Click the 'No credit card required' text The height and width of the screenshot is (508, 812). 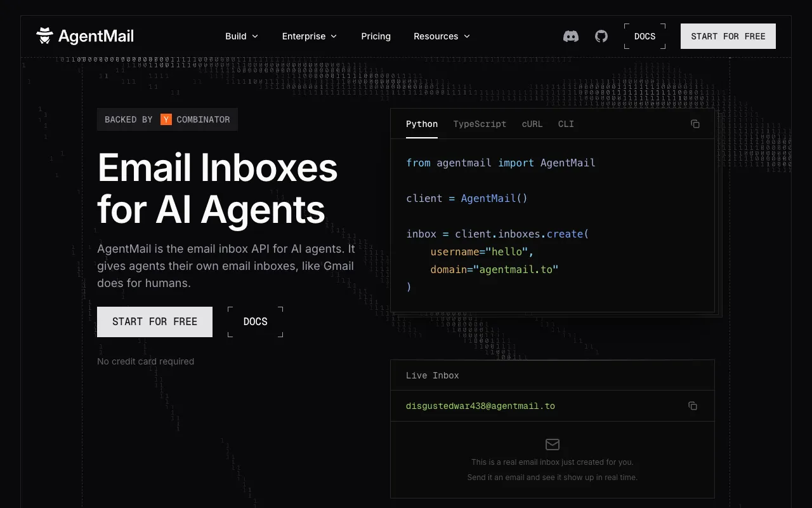click(x=145, y=361)
